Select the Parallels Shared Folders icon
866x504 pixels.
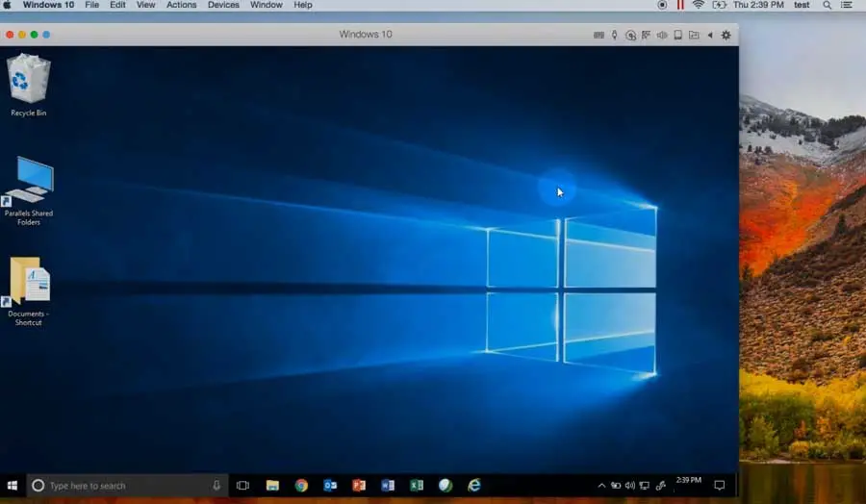click(28, 191)
